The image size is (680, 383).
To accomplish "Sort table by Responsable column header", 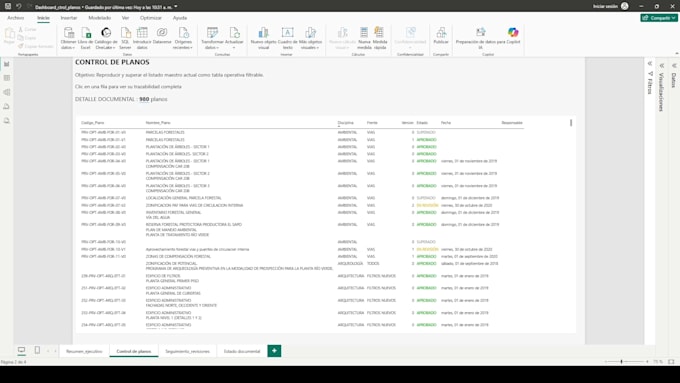I will [512, 123].
